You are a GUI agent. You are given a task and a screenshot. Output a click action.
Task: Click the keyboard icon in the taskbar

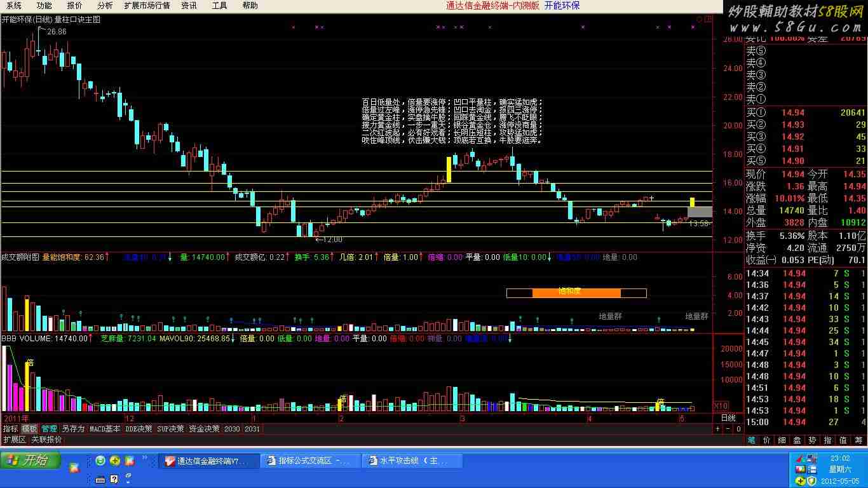click(x=100, y=478)
